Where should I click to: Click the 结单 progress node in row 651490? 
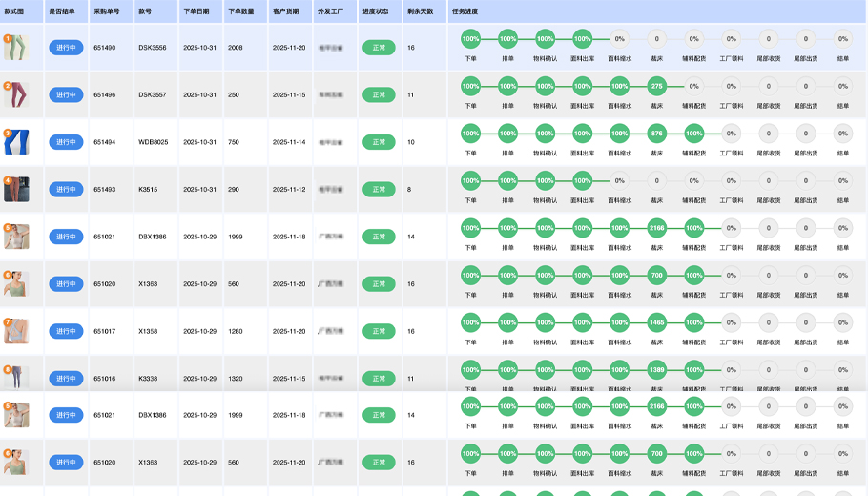pyautogui.click(x=842, y=39)
